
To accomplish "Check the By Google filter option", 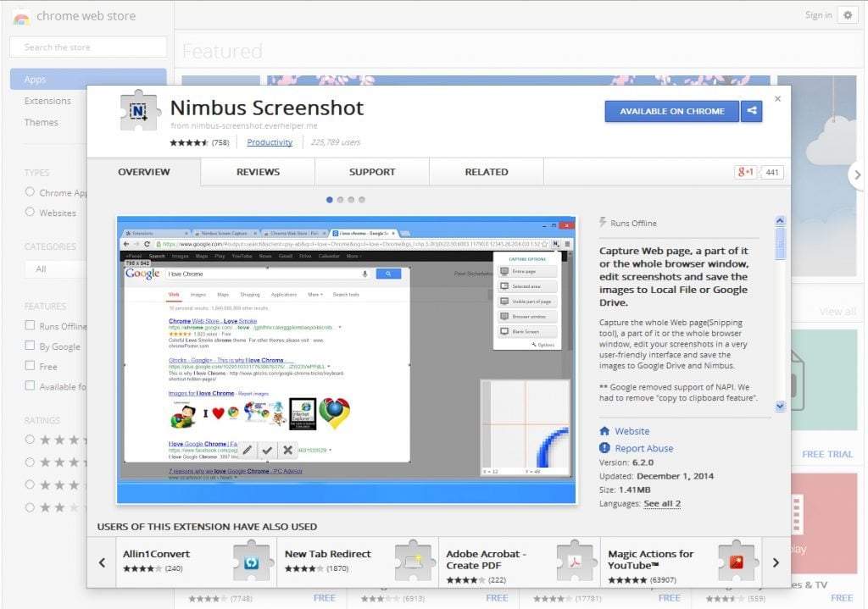I will point(30,346).
